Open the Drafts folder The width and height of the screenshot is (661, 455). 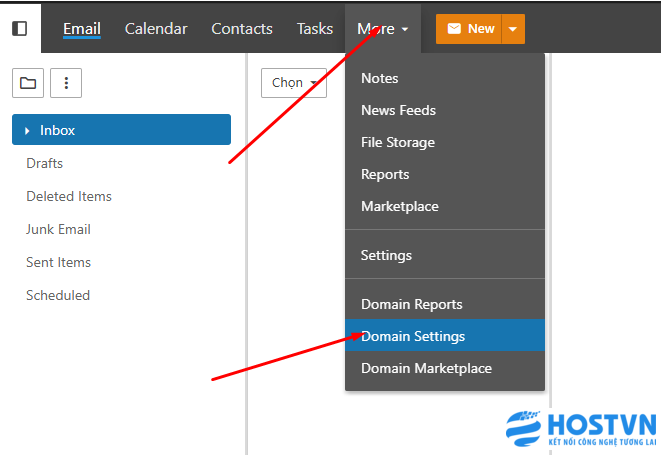coord(45,163)
